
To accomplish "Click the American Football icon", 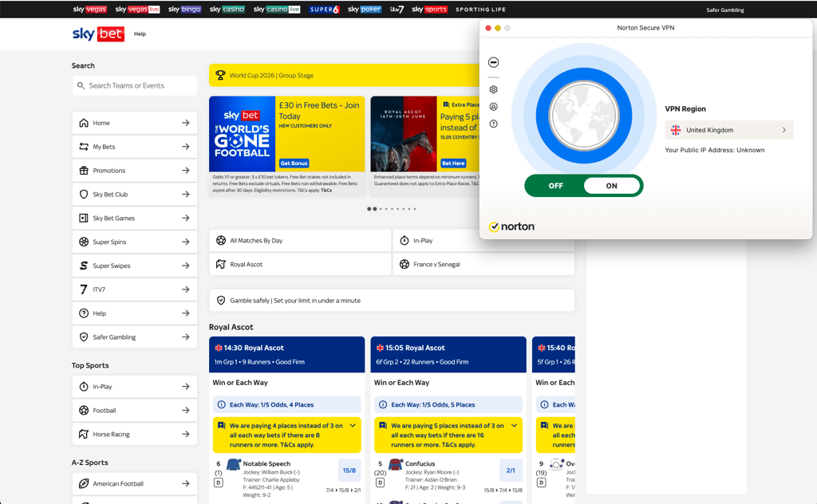I will tap(83, 484).
